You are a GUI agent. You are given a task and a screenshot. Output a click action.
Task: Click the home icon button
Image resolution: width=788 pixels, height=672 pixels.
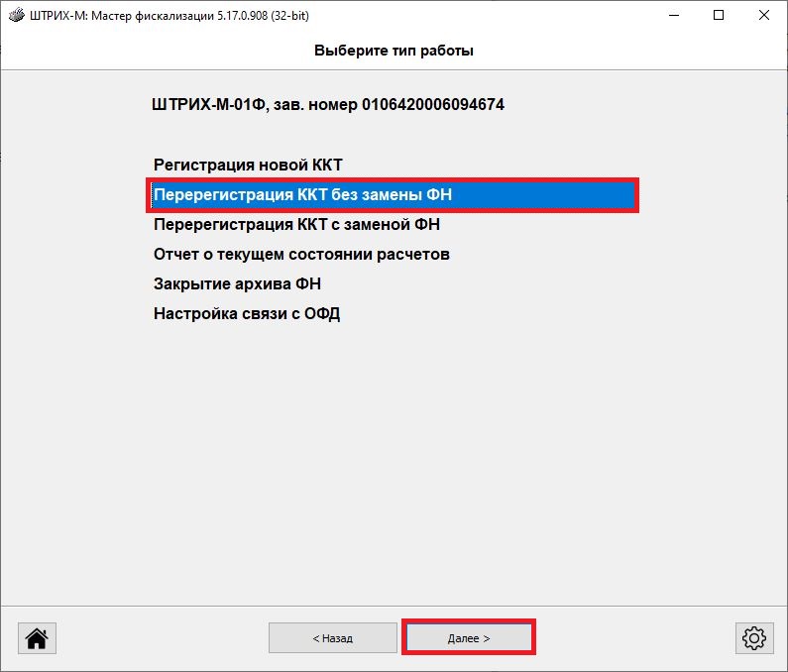(37, 638)
